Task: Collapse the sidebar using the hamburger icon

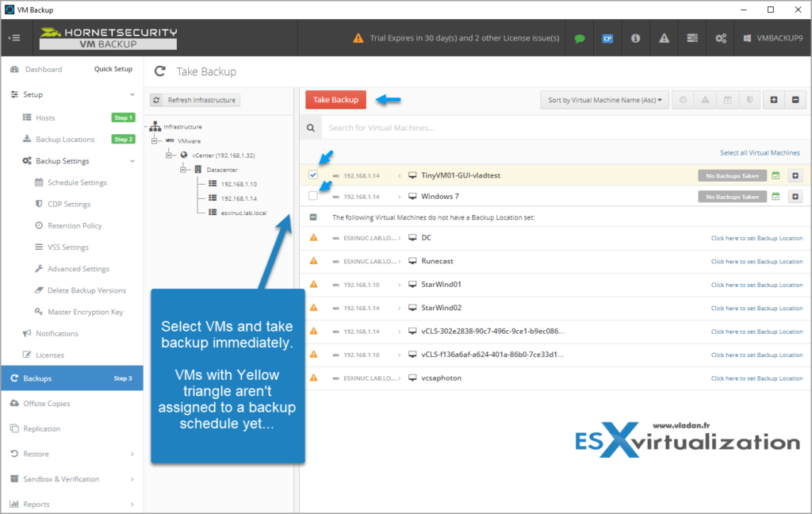Action: (14, 37)
